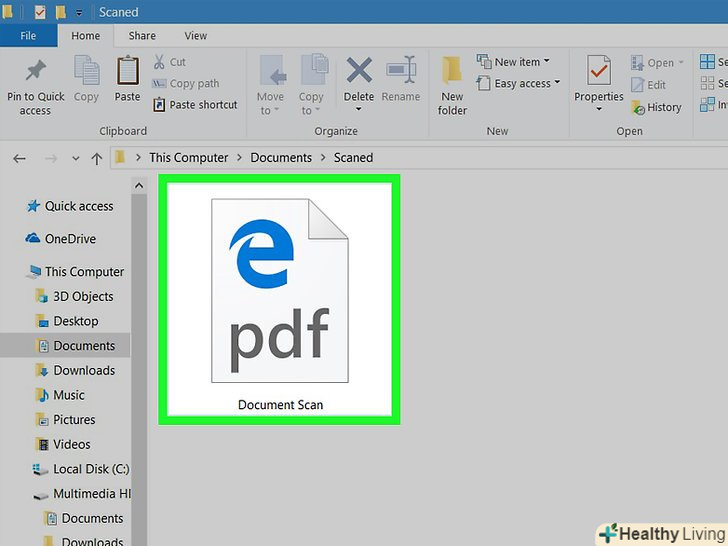This screenshot has height=546, width=728.
Task: Switch to the Share ribbon tab
Action: pyautogui.click(x=142, y=36)
